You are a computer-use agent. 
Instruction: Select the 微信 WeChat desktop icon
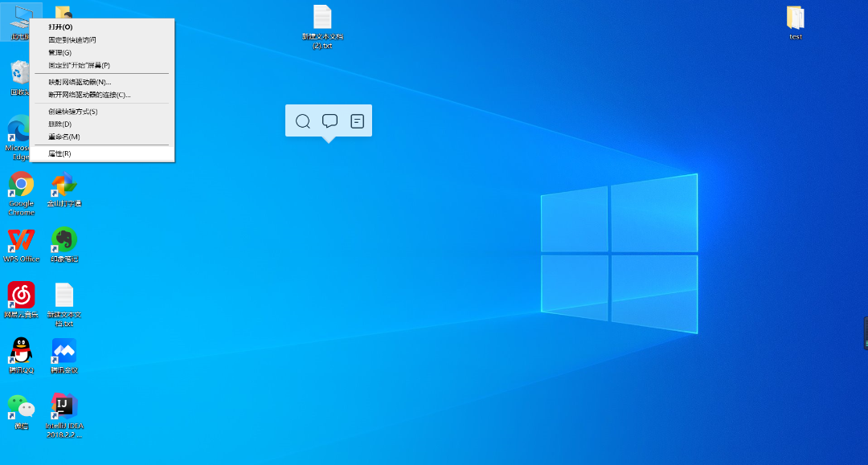click(x=21, y=412)
